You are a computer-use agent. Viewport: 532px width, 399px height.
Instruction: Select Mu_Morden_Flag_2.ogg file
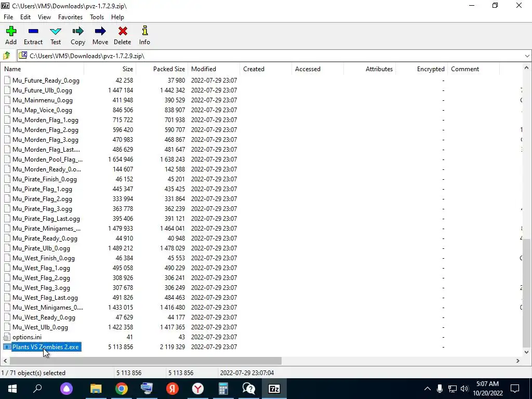point(45,129)
